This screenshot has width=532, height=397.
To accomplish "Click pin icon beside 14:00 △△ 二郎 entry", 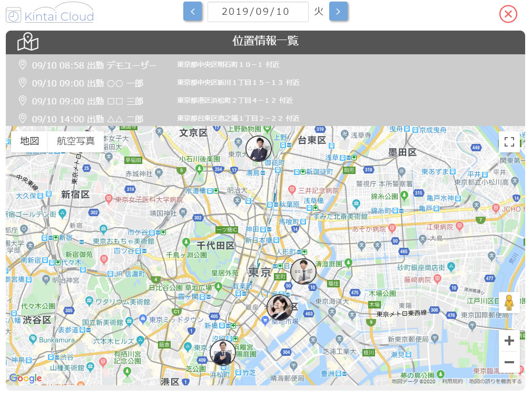I will 22,118.
